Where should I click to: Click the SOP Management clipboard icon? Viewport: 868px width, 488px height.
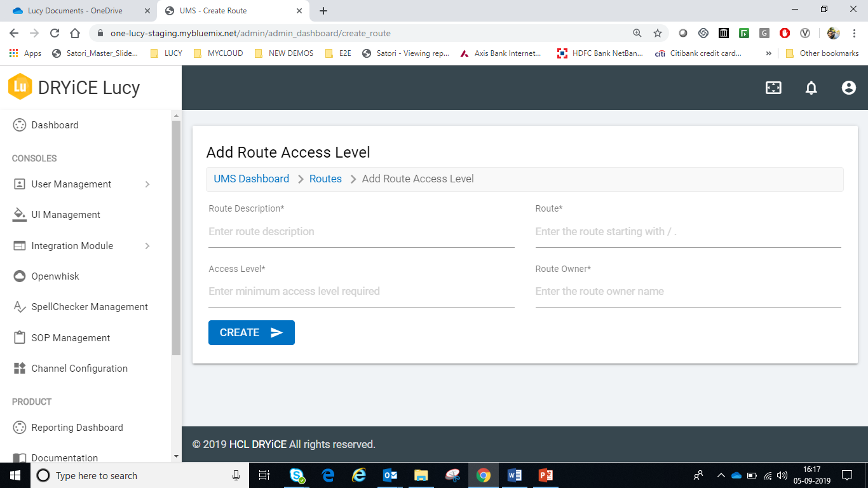tap(20, 337)
